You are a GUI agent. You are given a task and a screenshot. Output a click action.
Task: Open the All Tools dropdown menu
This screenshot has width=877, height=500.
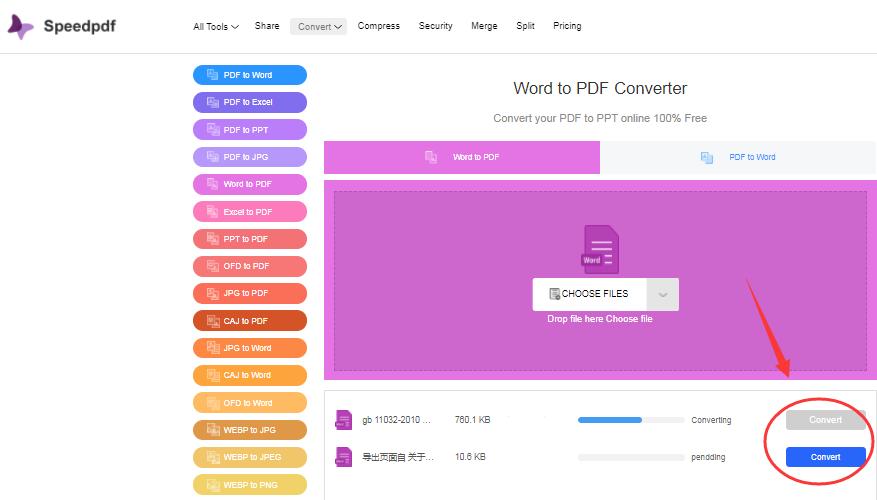point(216,26)
